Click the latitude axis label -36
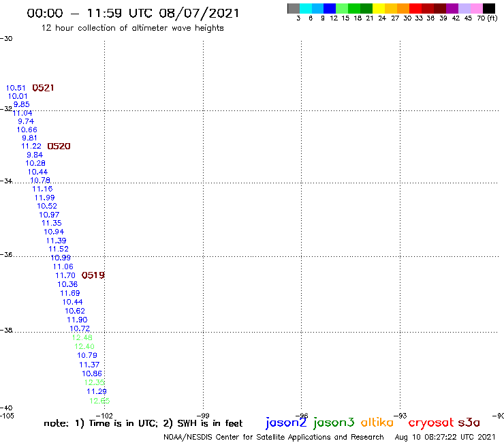The image size is (504, 443). (x=6, y=255)
